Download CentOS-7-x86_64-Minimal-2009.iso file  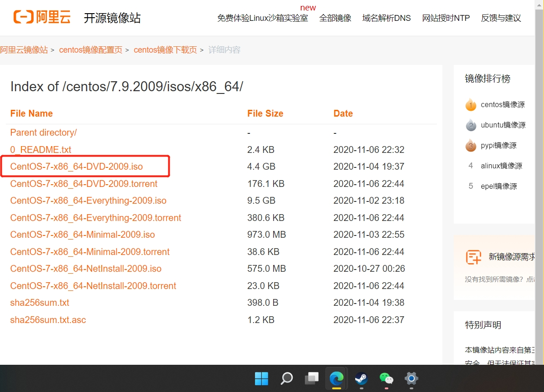coord(83,235)
